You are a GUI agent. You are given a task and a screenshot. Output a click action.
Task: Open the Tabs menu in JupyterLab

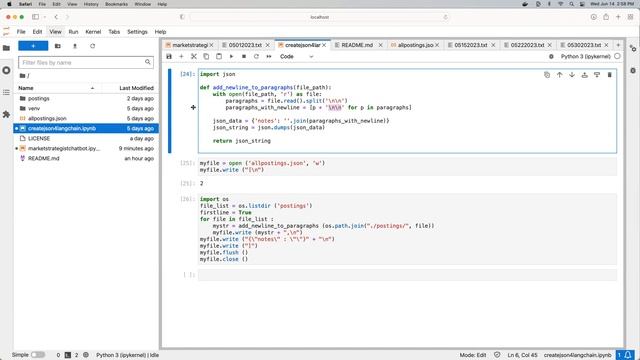pos(114,32)
